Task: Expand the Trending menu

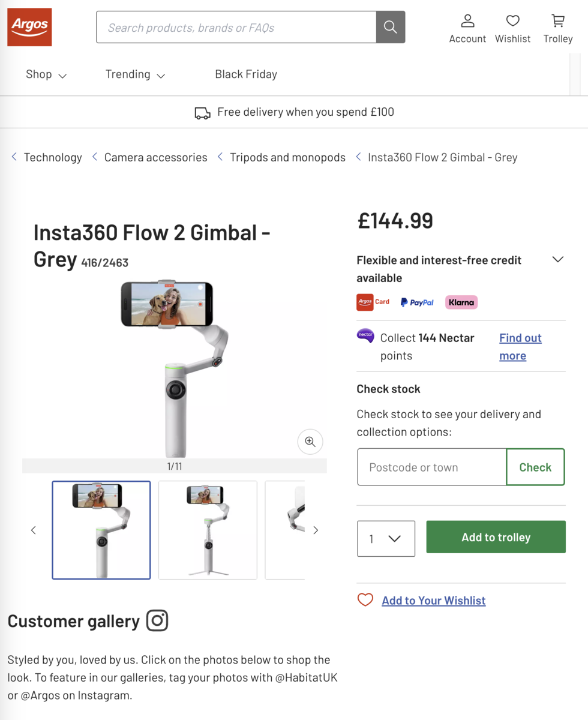Action: click(135, 74)
